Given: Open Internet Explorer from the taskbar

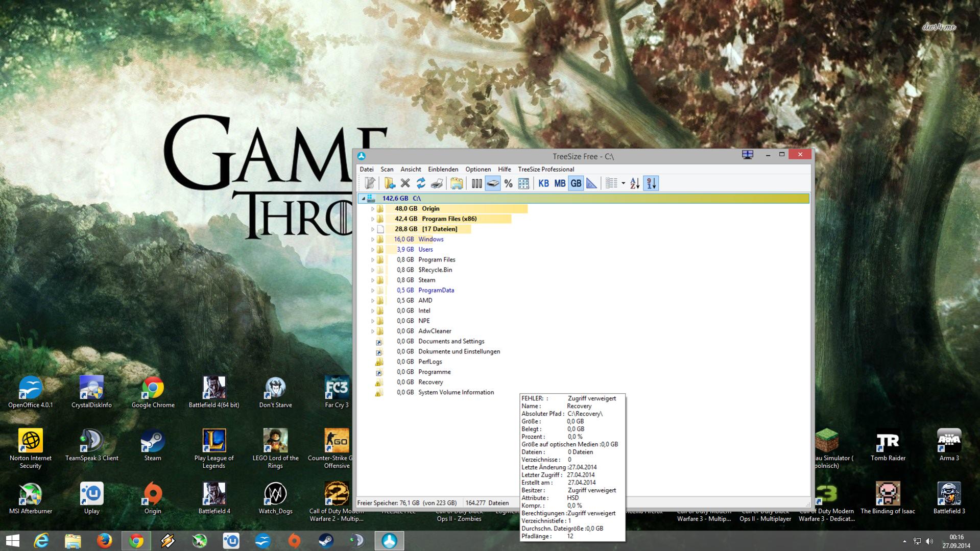Looking at the screenshot, I should 41,541.
